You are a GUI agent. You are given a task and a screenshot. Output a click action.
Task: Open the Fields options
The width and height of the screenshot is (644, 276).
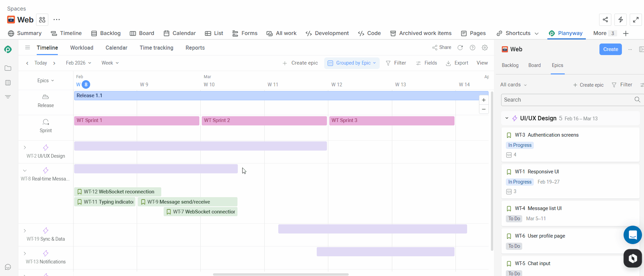[427, 63]
